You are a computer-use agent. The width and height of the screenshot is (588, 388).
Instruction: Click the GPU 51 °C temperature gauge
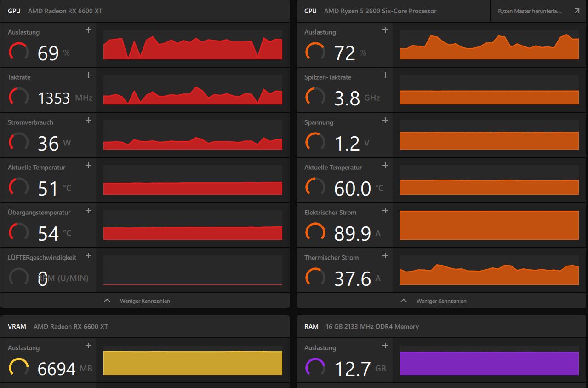tap(19, 187)
